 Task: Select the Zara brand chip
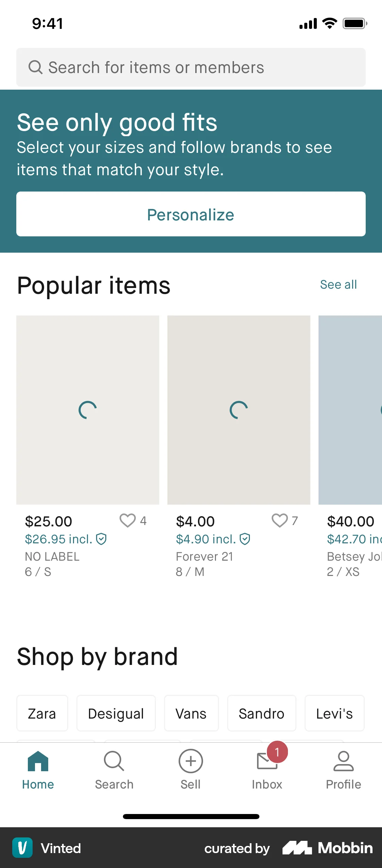[42, 713]
